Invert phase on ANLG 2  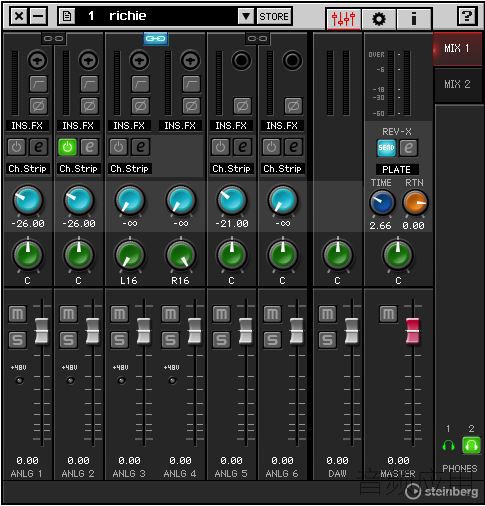coord(89,106)
